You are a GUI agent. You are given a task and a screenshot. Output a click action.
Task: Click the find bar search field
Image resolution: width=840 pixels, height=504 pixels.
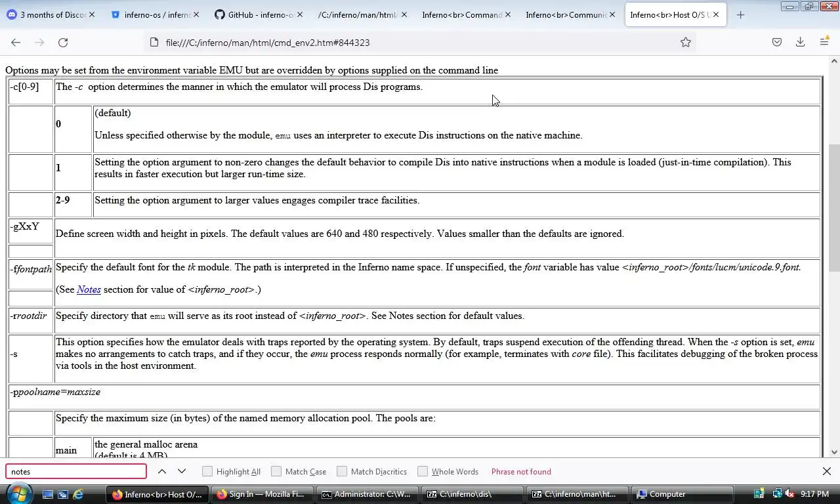[x=76, y=471]
